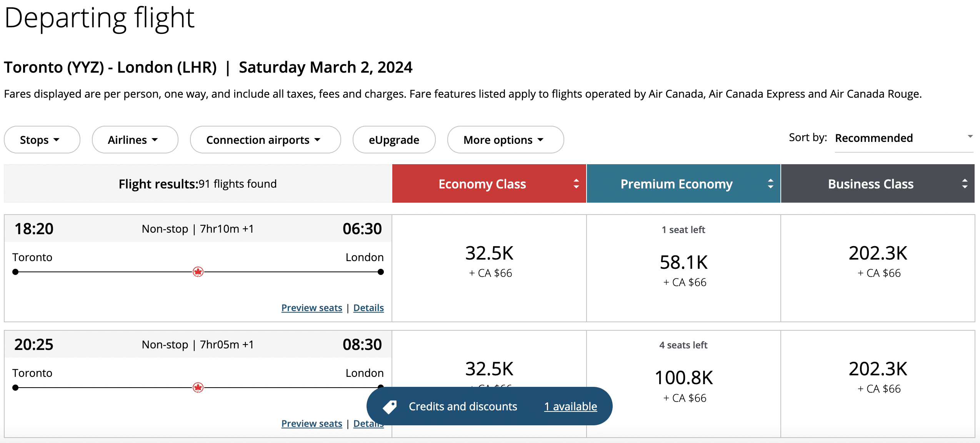
Task: Click the 1 available credits link
Action: [570, 406]
